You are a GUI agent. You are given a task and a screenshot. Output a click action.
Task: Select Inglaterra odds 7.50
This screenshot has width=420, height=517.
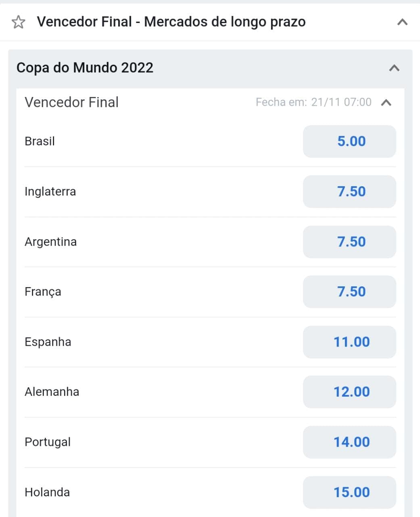pos(349,191)
